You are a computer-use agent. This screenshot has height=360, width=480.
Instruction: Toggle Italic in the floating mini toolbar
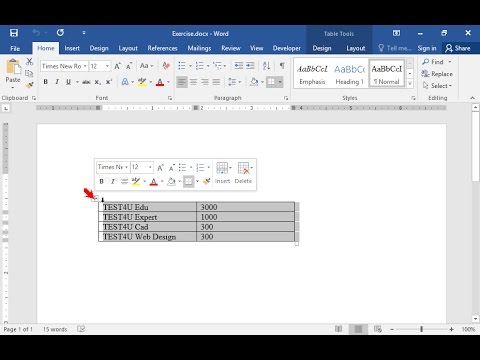tap(113, 181)
